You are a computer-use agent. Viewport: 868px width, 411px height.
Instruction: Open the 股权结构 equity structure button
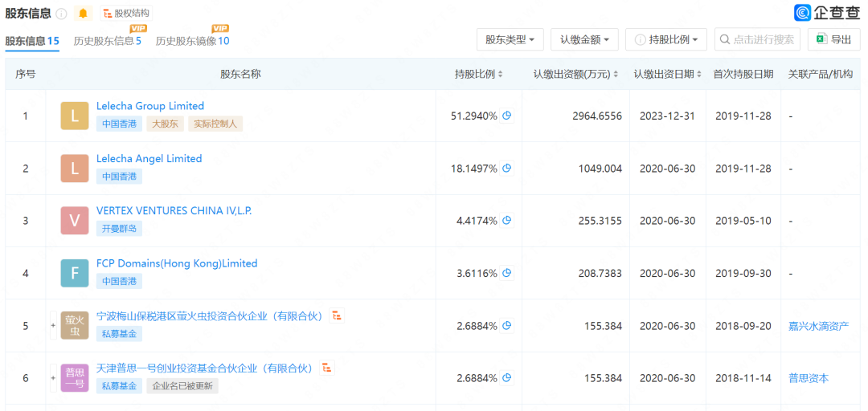click(126, 14)
